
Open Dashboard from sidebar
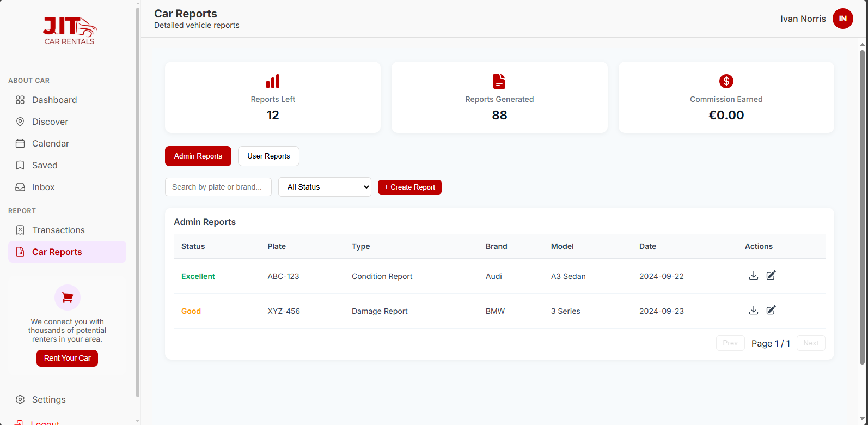[67, 100]
